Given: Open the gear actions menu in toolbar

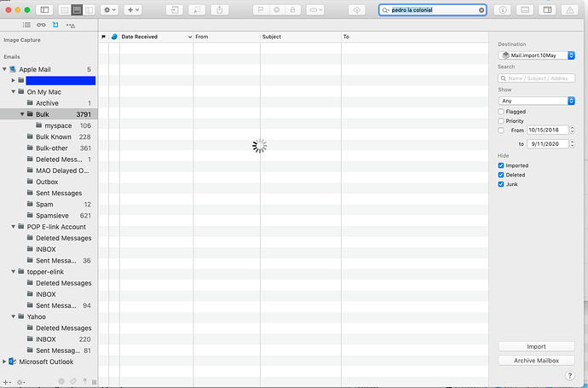Looking at the screenshot, I should [x=110, y=9].
